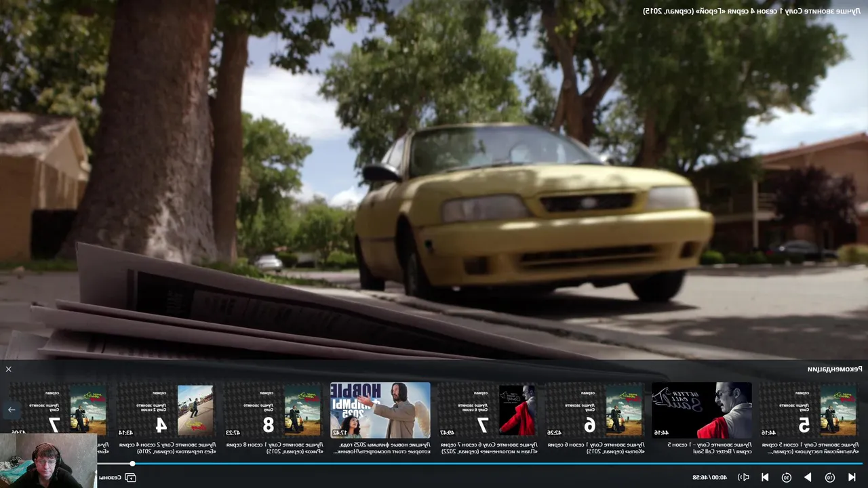Open the Сезоны seasons button
The image size is (868, 488).
click(x=117, y=477)
